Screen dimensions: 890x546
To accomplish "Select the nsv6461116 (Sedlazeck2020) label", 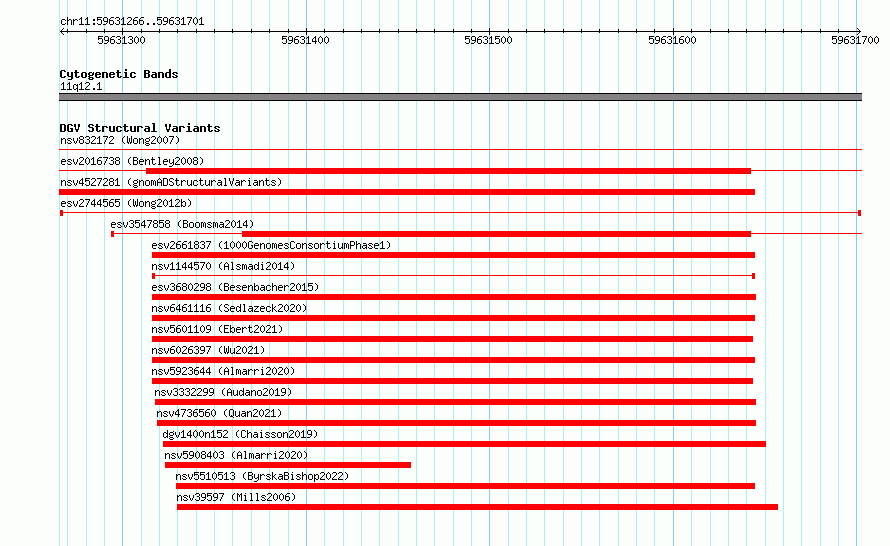I will tap(229, 308).
